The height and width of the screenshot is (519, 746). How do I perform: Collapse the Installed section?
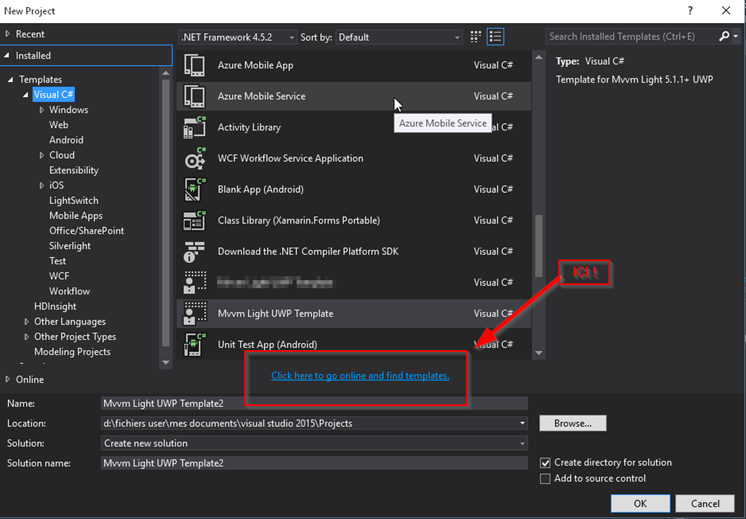click(x=7, y=55)
